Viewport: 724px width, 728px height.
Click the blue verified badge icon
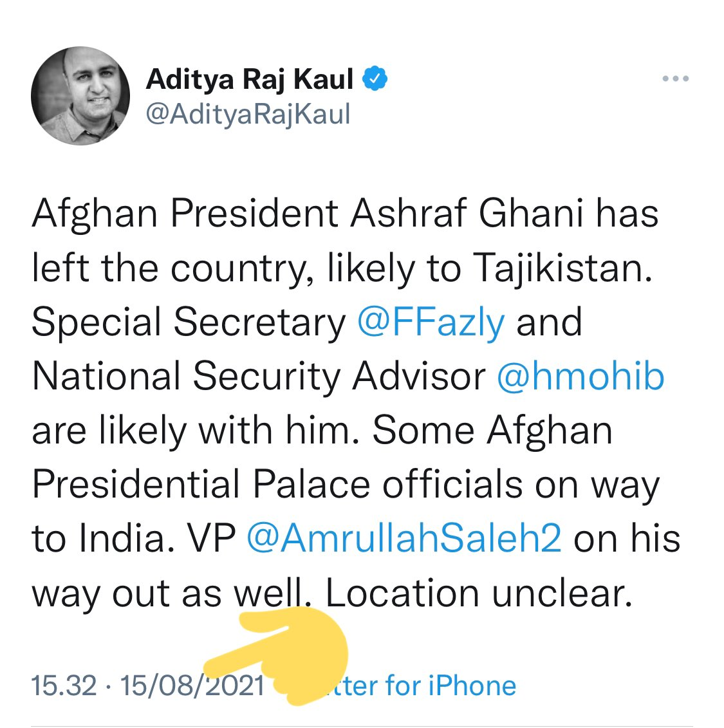375,78
